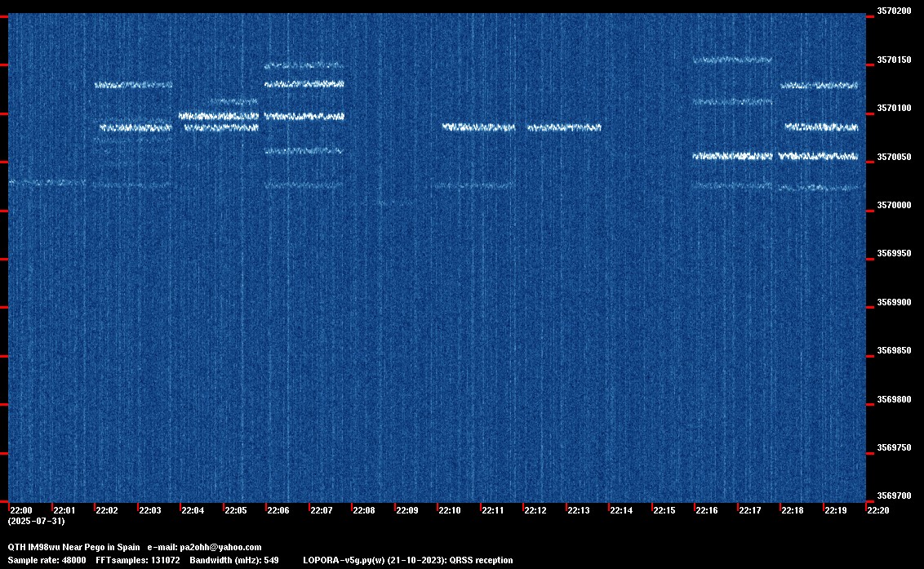Click the 22:10 time axis label
924x569 pixels.
coord(450,510)
